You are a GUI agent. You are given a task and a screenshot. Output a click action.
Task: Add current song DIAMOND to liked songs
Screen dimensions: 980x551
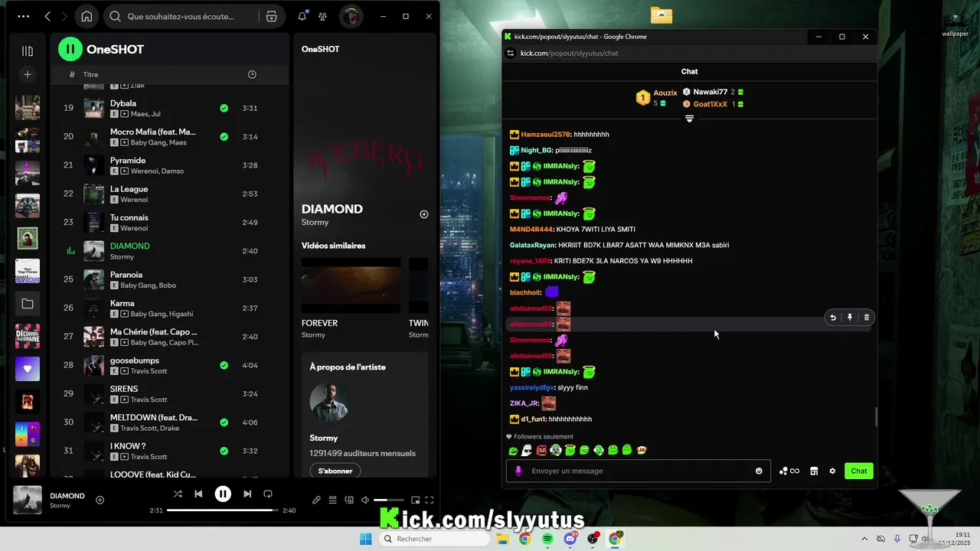click(100, 500)
